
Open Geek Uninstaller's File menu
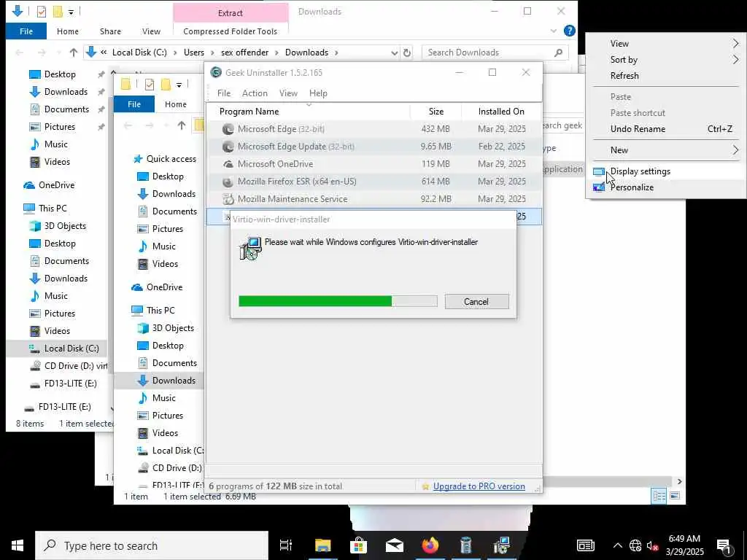(x=223, y=93)
